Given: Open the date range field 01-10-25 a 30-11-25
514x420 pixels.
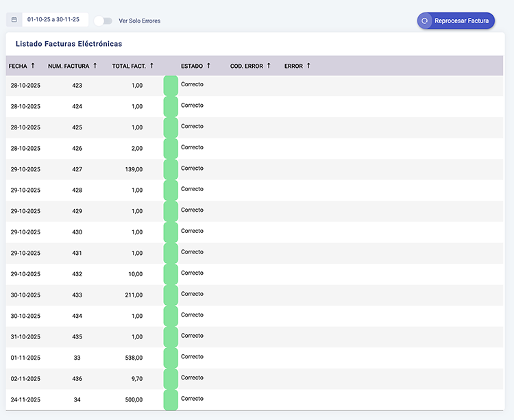Looking at the screenshot, I should (x=55, y=21).
